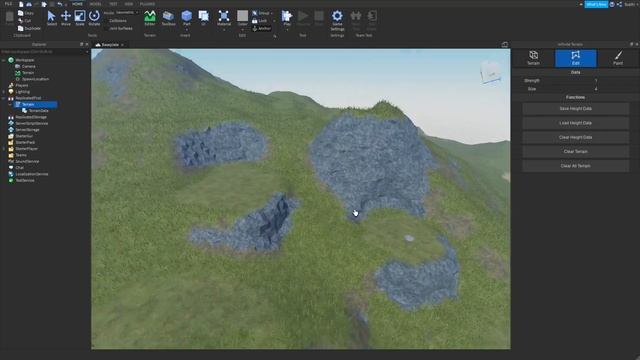
Task: Click the New file icon in title bar
Action: tap(21, 4)
